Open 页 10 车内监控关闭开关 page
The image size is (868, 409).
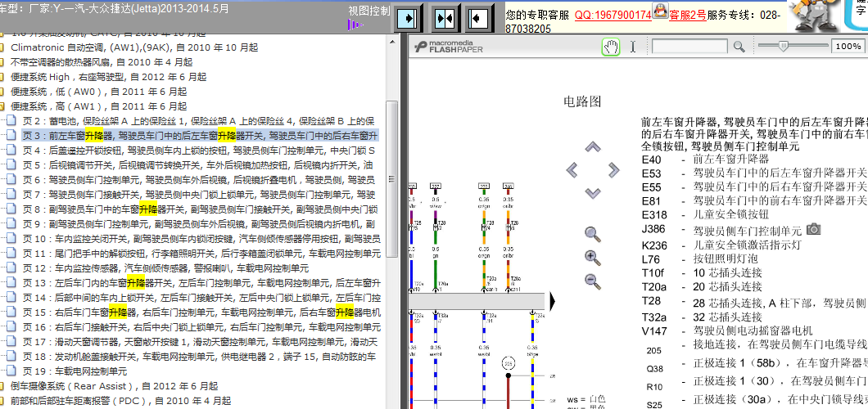click(x=201, y=239)
